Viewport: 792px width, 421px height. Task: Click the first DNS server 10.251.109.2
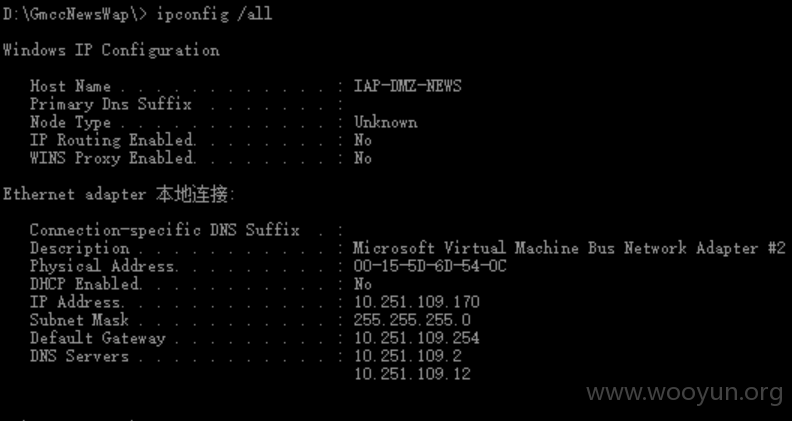[408, 356]
